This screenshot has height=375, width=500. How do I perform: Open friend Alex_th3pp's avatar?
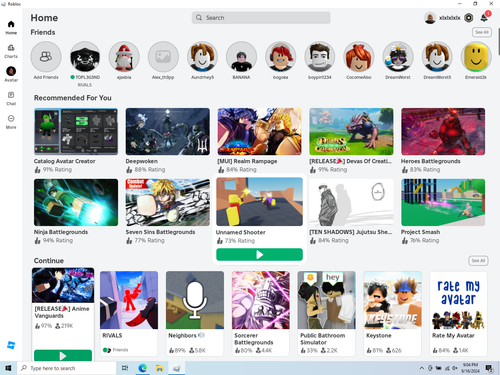163,57
